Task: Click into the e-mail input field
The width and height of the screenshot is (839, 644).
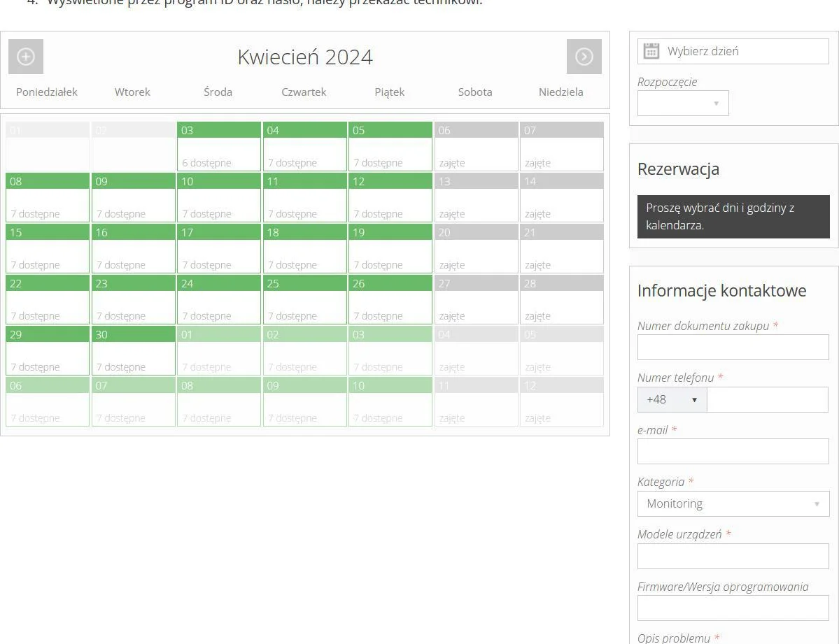Action: (x=733, y=452)
